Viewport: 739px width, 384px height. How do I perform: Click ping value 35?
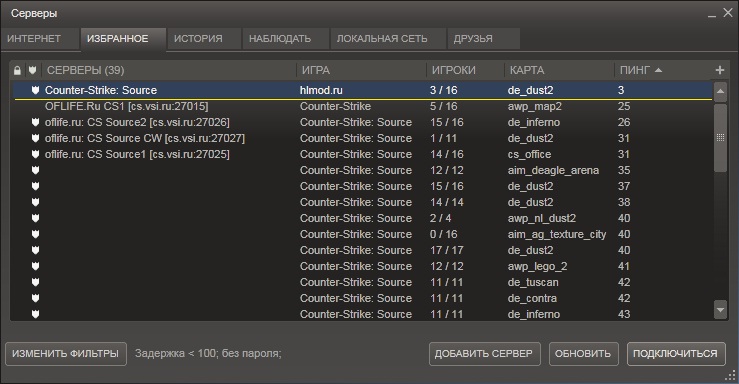click(624, 170)
